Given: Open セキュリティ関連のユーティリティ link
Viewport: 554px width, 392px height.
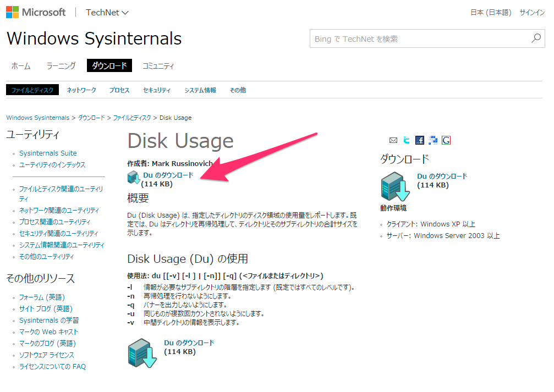Looking at the screenshot, I should point(59,233).
